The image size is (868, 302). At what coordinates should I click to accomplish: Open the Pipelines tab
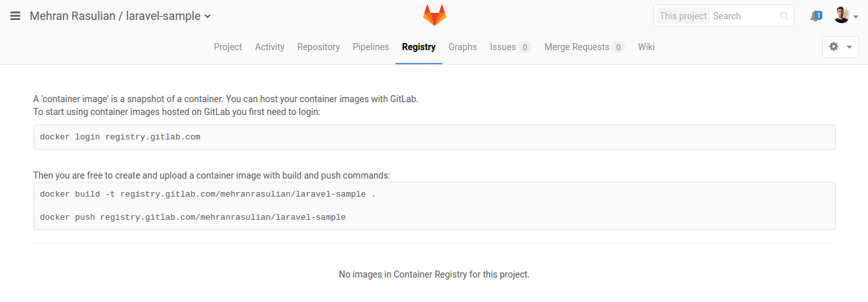pyautogui.click(x=370, y=47)
